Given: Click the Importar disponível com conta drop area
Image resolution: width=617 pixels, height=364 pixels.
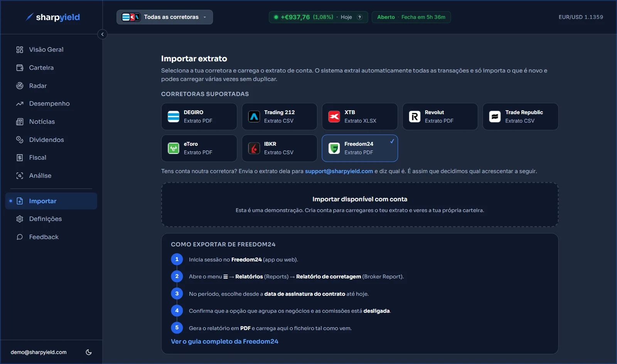Looking at the screenshot, I should (x=360, y=204).
